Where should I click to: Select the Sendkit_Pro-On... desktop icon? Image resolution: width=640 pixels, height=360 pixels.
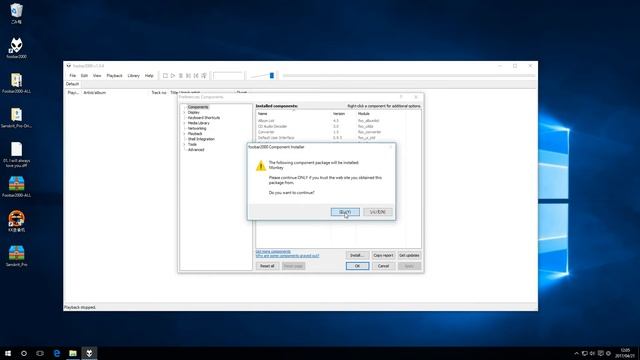pyautogui.click(x=16, y=118)
